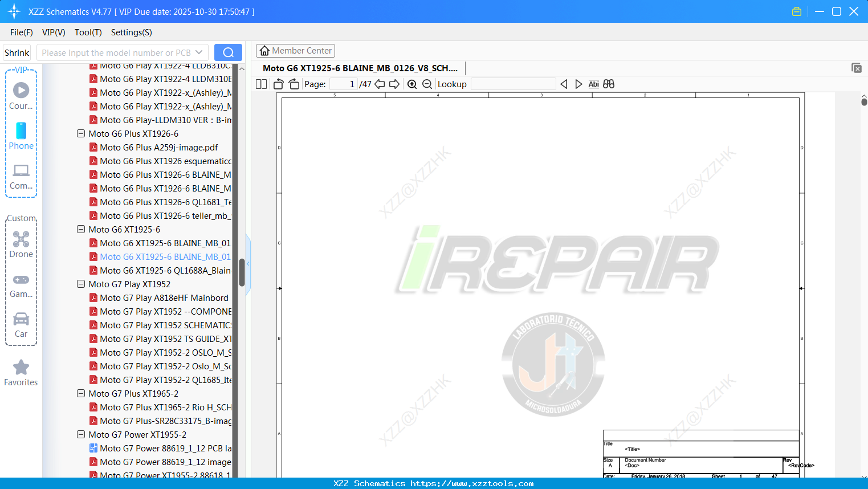This screenshot has height=489, width=868.
Task: Jump to next lookup result
Action: click(x=578, y=84)
